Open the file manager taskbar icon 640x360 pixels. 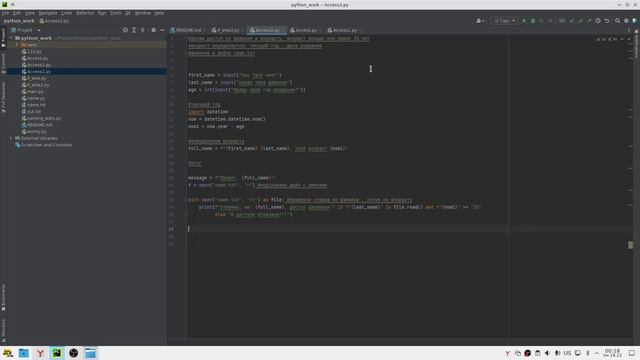tap(24, 353)
